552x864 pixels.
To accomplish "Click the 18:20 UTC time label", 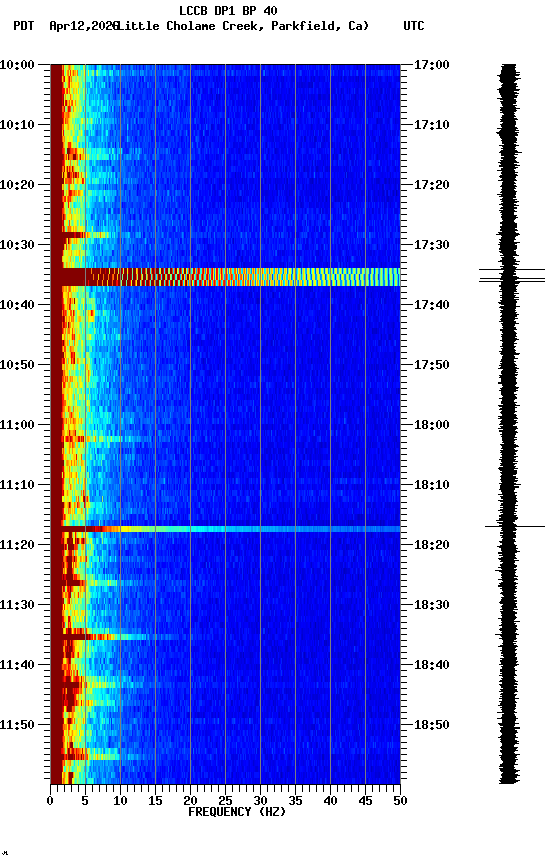I will [x=432, y=546].
